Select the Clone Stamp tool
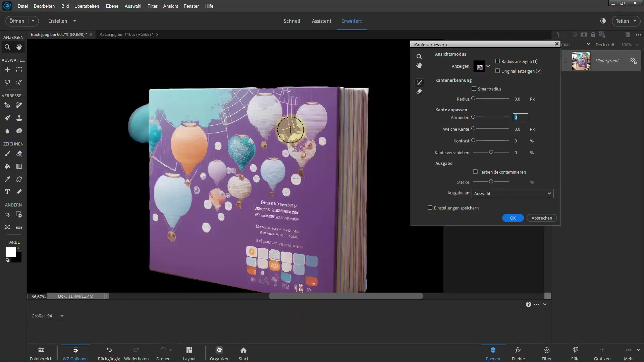The width and height of the screenshot is (644, 362). (x=19, y=118)
